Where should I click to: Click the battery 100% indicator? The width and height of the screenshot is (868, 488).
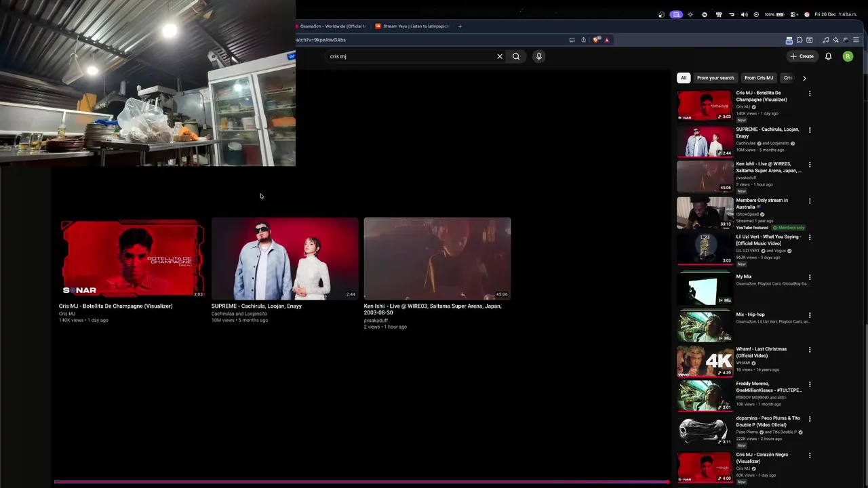click(774, 14)
